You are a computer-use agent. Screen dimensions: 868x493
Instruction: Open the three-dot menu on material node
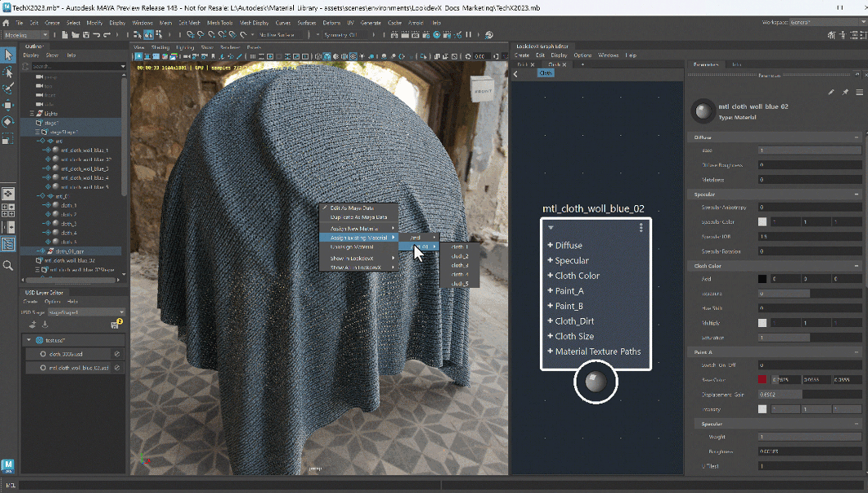click(x=641, y=228)
